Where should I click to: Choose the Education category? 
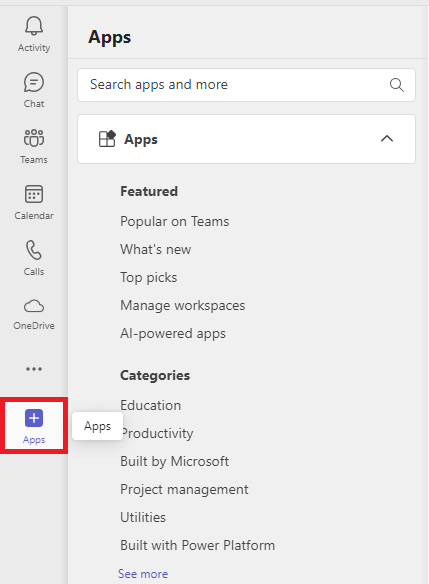tap(150, 405)
